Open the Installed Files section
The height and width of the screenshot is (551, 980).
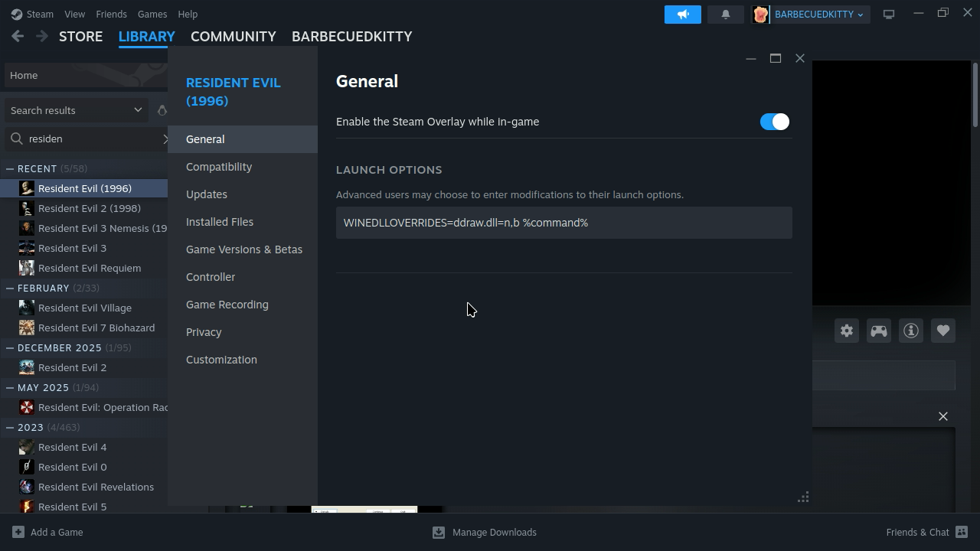coord(220,222)
